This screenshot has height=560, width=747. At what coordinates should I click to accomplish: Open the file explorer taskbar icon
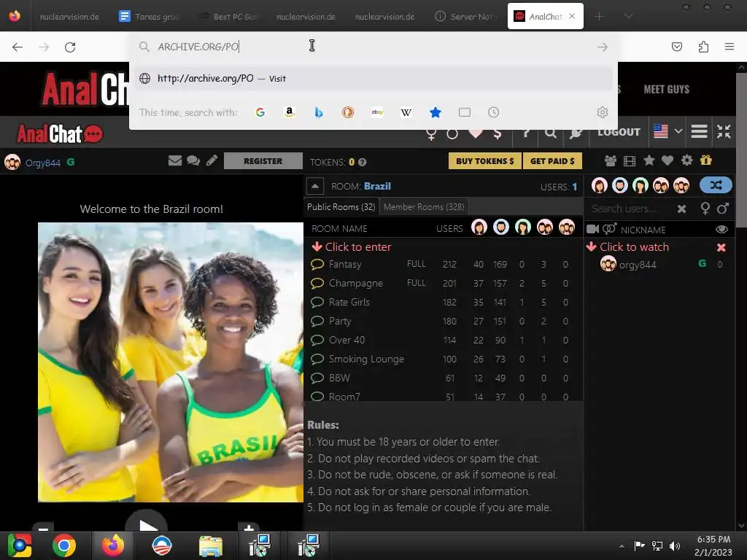pos(211,545)
